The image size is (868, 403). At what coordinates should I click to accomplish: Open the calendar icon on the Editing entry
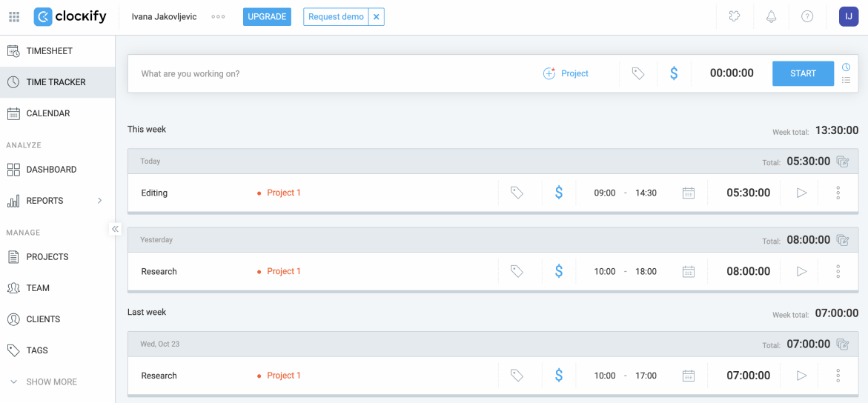tap(688, 193)
